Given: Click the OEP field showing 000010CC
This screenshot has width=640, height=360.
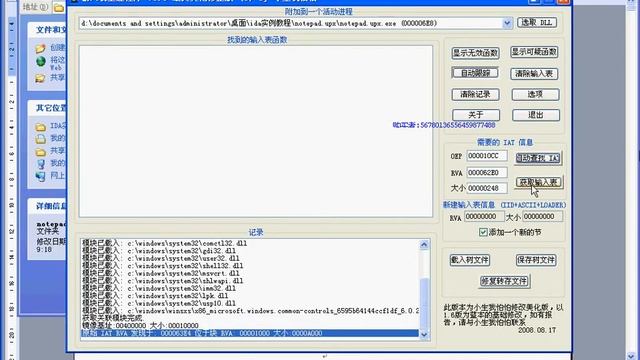Looking at the screenshot, I should click(487, 156).
